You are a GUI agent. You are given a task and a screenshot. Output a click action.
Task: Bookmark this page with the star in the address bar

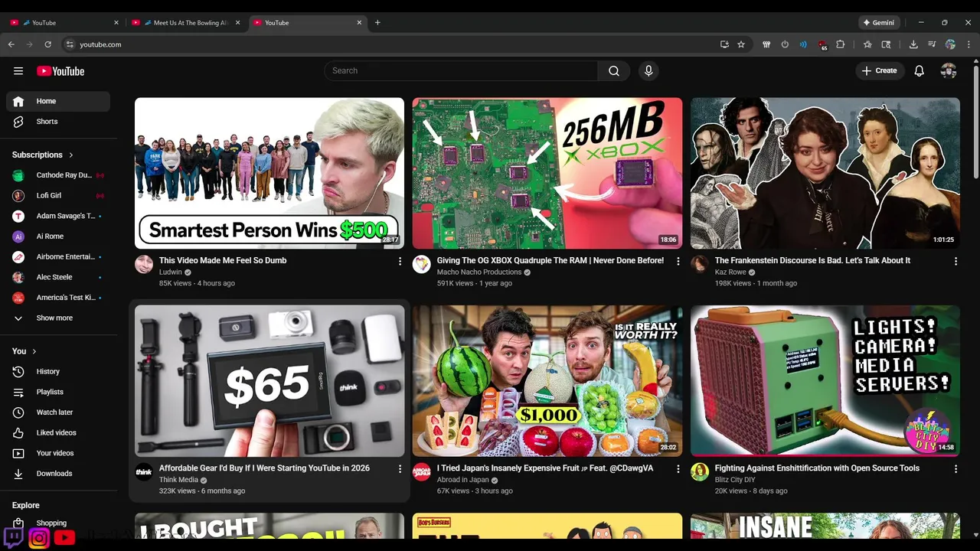[741, 44]
